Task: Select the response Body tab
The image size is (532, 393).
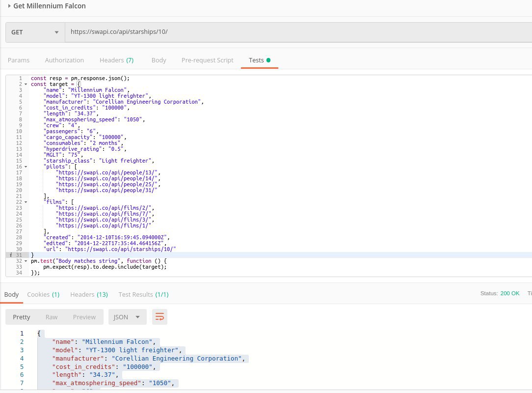Action: [x=12, y=294]
